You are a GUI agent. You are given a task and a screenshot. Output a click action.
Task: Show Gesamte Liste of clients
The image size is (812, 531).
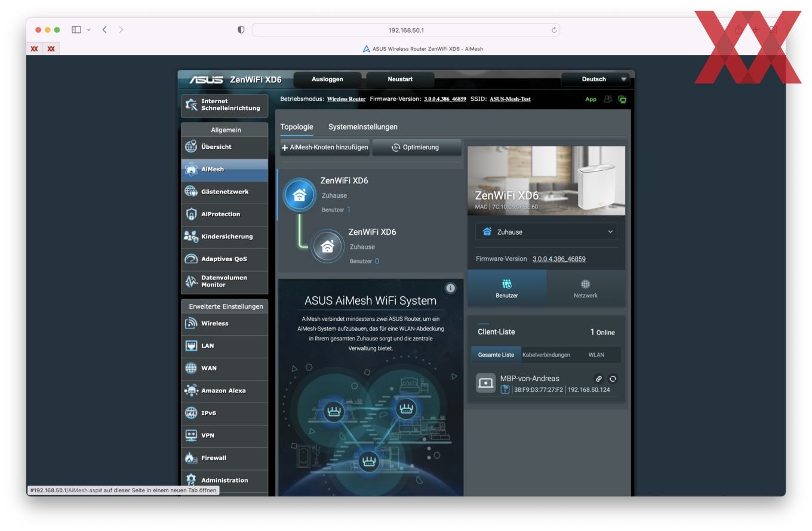coord(496,355)
